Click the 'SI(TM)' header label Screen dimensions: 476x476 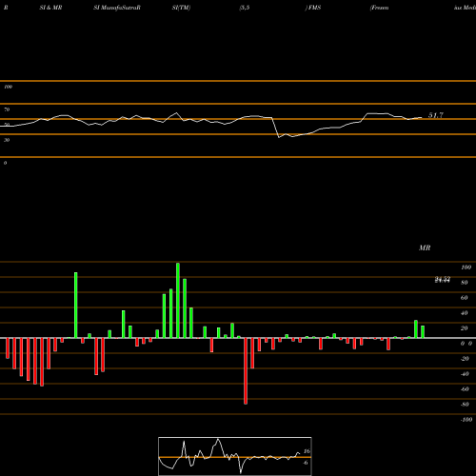181,8
